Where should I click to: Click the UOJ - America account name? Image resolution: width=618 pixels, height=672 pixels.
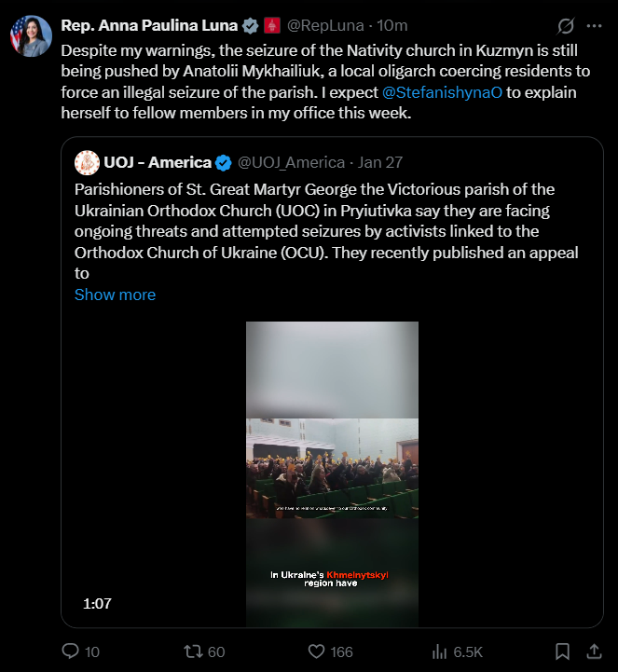click(156, 163)
